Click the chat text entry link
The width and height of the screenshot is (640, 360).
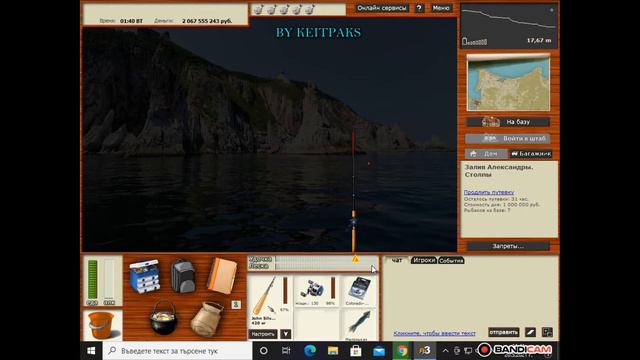[434, 333]
